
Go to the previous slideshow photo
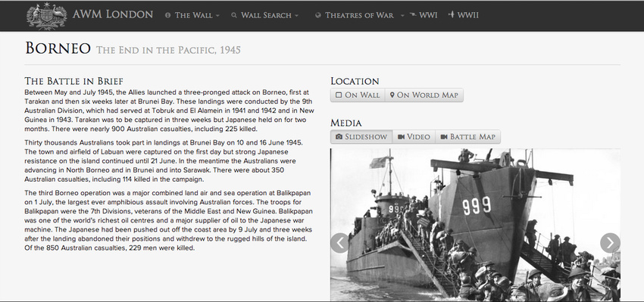pos(340,243)
